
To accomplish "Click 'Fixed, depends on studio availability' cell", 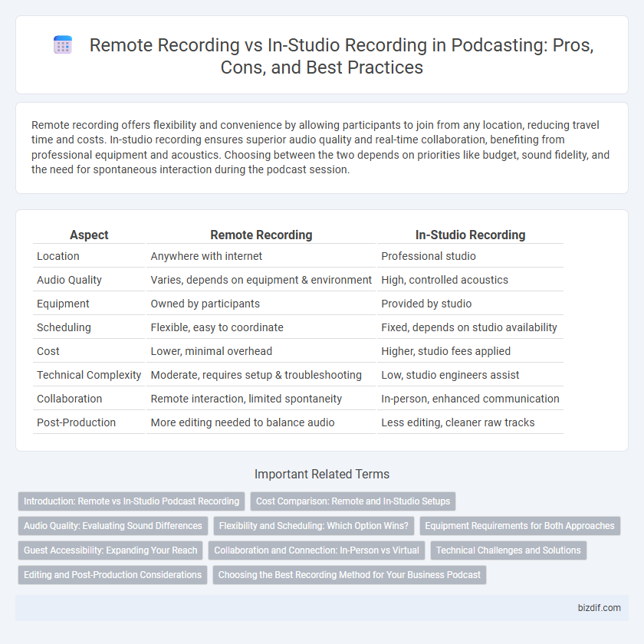I will 469,327.
